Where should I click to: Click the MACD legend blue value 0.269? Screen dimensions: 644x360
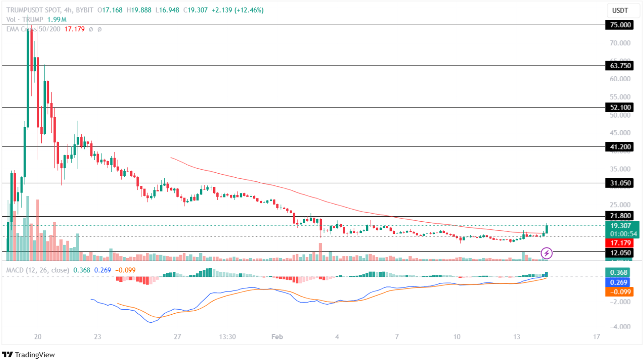click(103, 270)
